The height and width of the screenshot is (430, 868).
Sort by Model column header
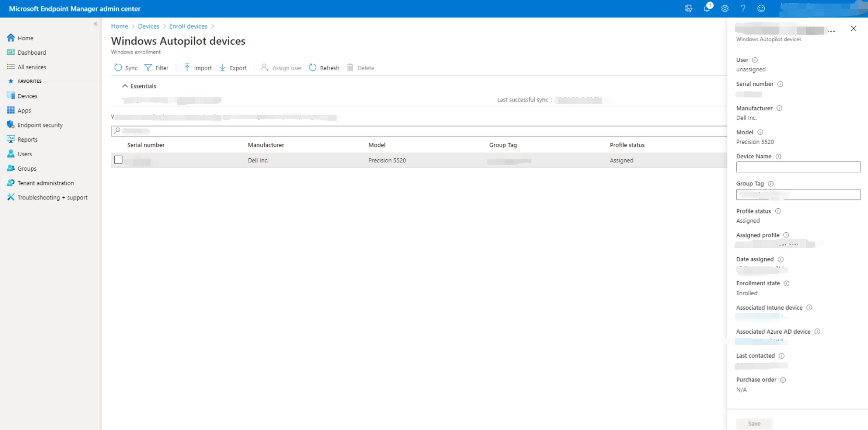click(377, 145)
